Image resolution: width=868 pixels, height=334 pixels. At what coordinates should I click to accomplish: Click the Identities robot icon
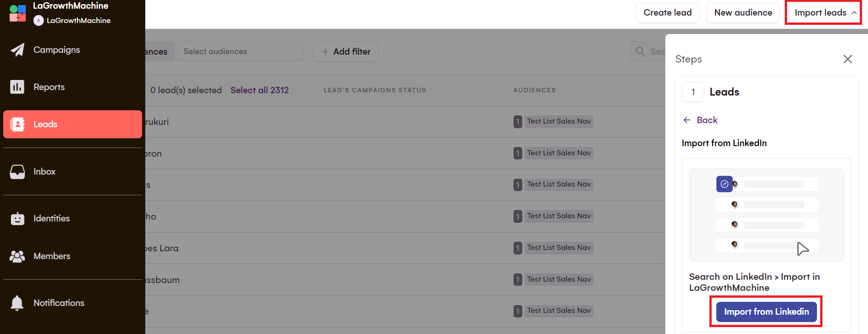(x=17, y=219)
